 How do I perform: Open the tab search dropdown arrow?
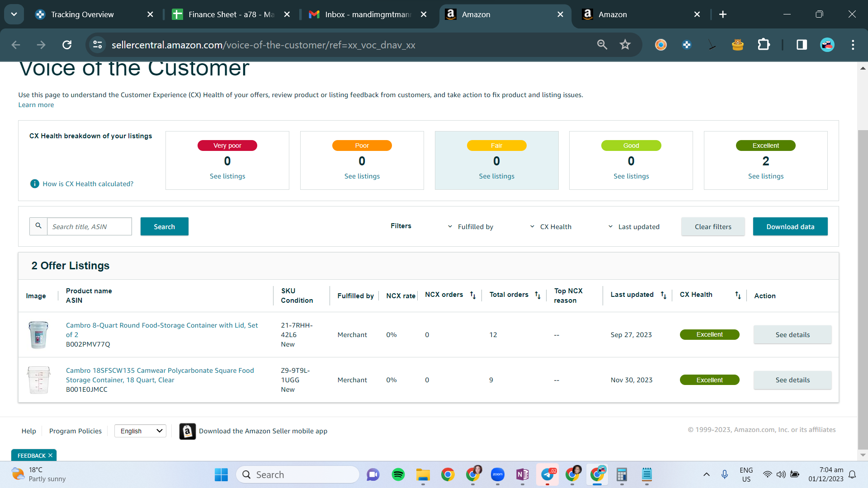14,14
